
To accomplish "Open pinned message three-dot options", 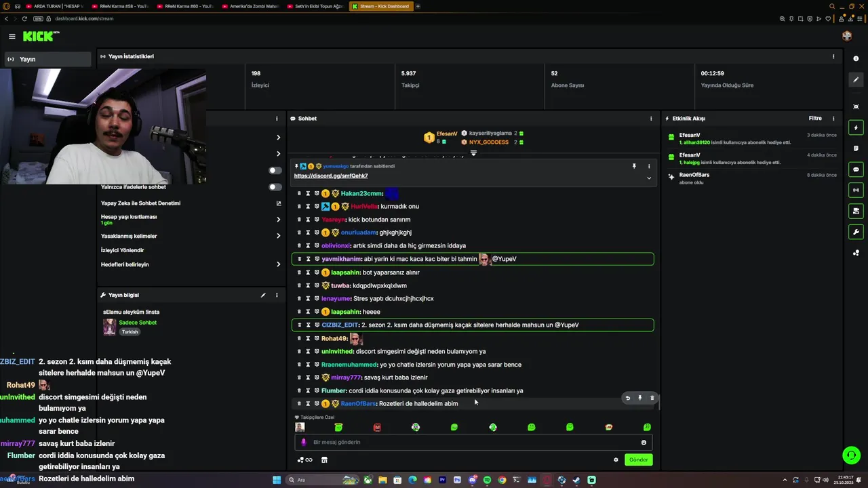I will click(x=649, y=166).
